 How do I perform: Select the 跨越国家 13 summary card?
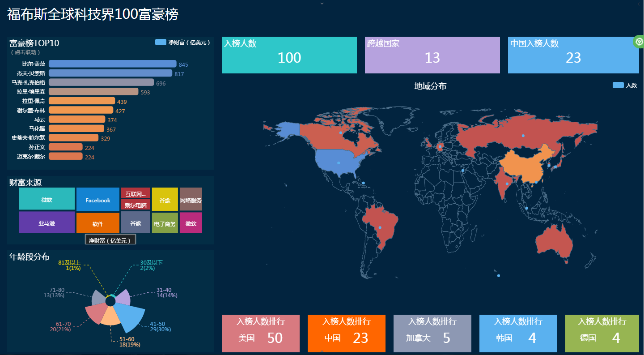pos(432,55)
